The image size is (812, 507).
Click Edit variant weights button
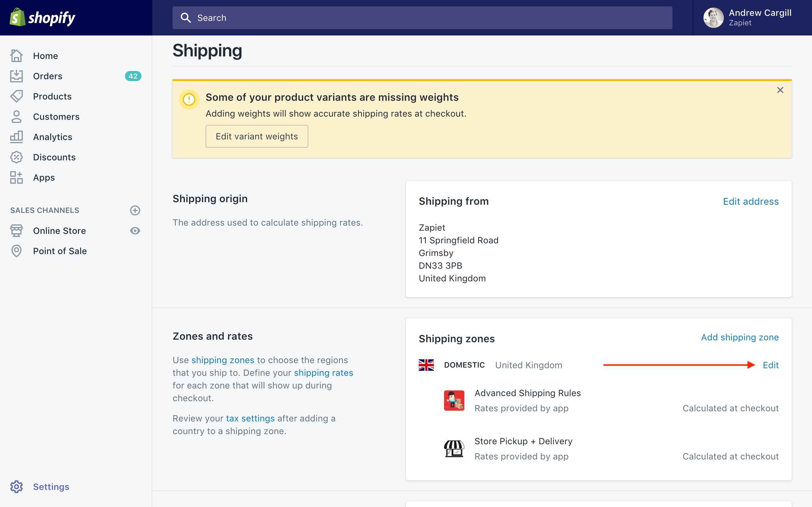coord(257,136)
